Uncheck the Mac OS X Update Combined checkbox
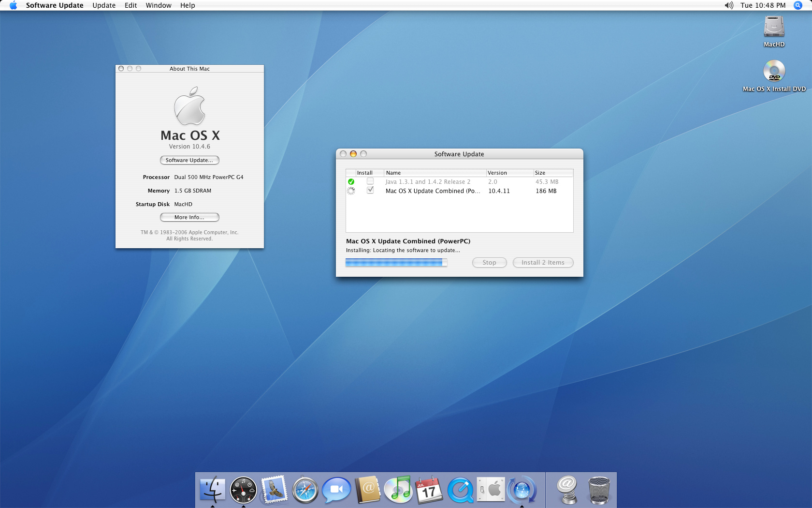The height and width of the screenshot is (508, 812). pos(370,191)
